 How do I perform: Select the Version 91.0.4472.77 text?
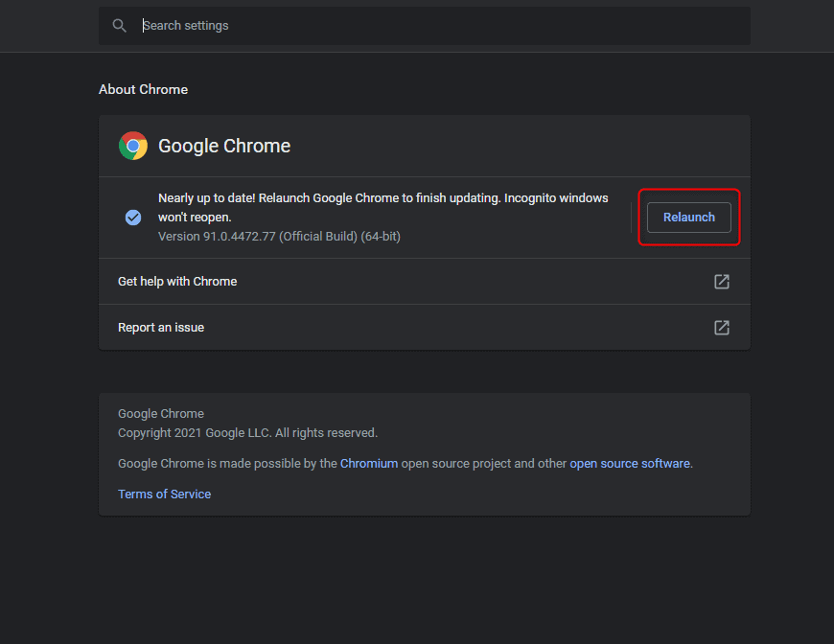pyautogui.click(x=279, y=237)
